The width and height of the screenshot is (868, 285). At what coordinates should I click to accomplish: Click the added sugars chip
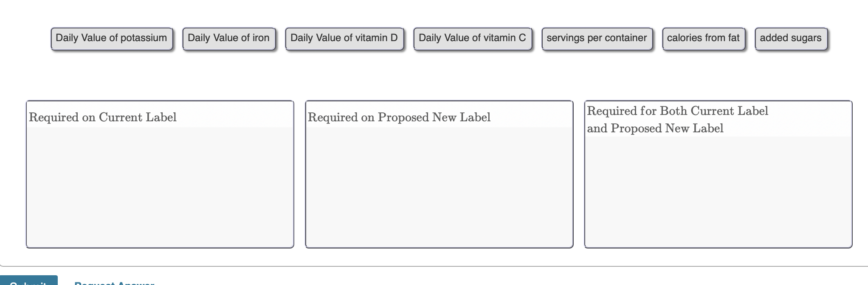point(791,39)
